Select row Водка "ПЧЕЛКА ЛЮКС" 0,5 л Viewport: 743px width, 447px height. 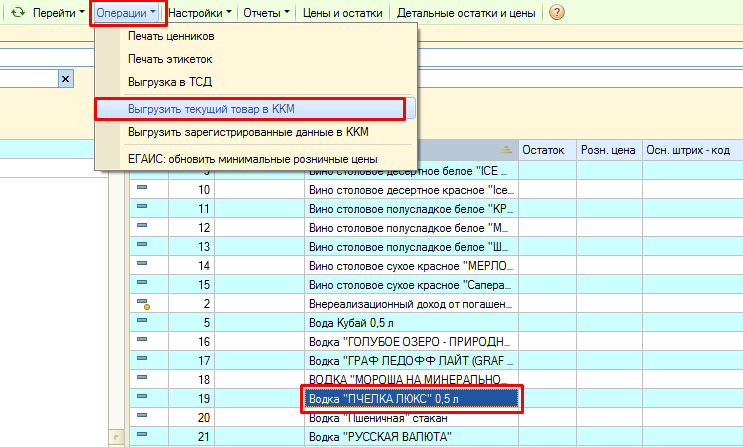pos(411,399)
